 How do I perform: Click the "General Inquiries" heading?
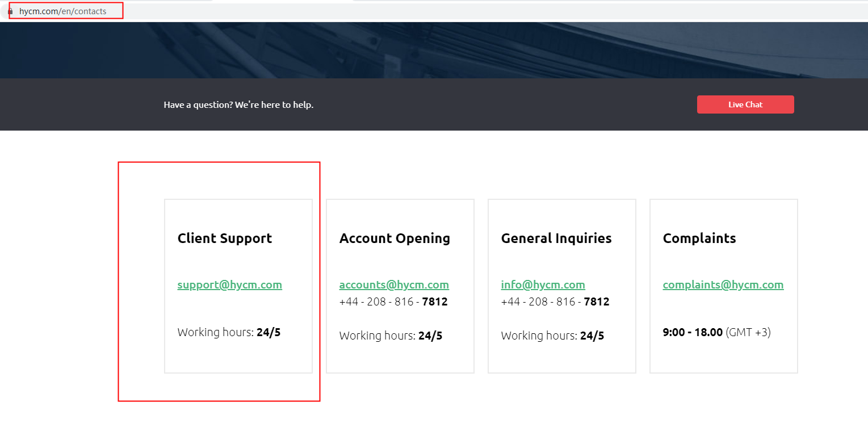(556, 238)
